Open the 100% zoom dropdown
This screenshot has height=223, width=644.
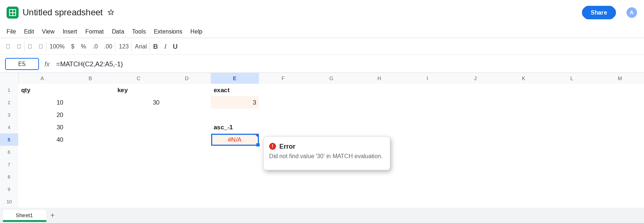pyautogui.click(x=57, y=46)
